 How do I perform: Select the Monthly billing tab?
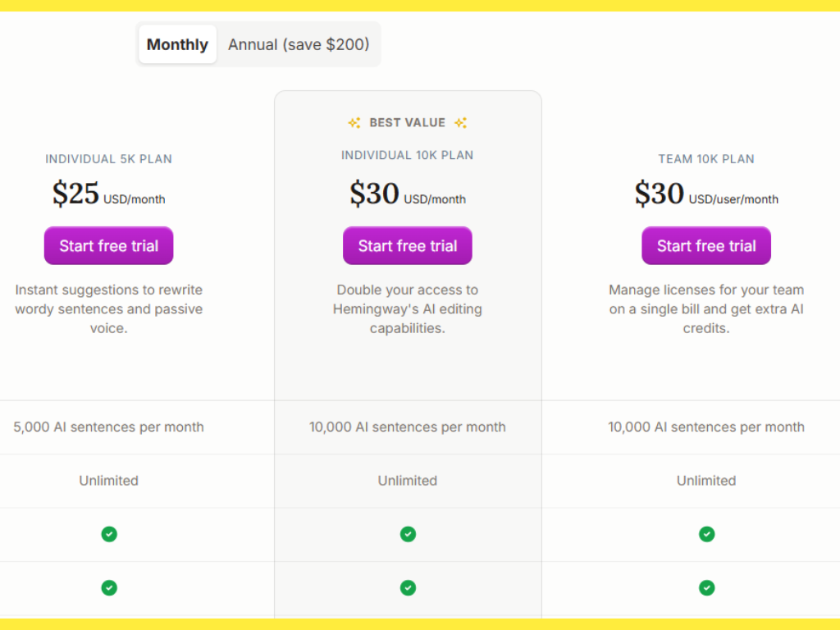[x=177, y=44]
